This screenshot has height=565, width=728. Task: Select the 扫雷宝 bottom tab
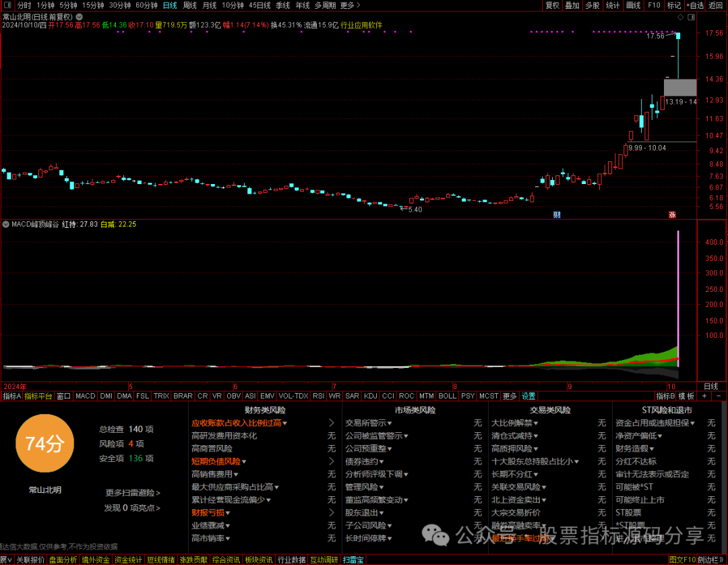point(353,560)
